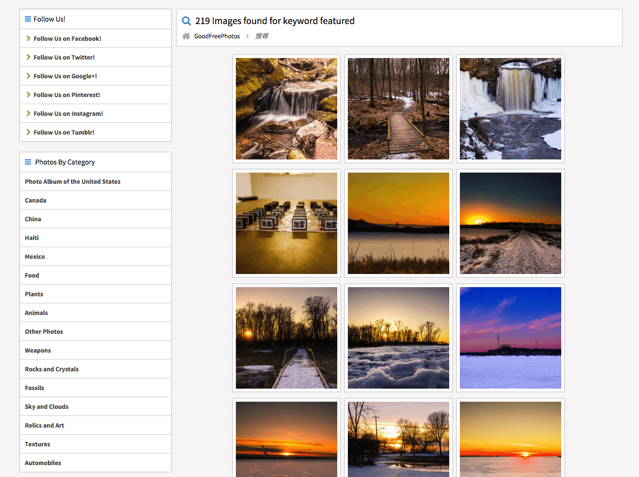Open the mossy rock waterfall thumbnail
Viewport: 639px width, 477px height.
click(x=286, y=108)
